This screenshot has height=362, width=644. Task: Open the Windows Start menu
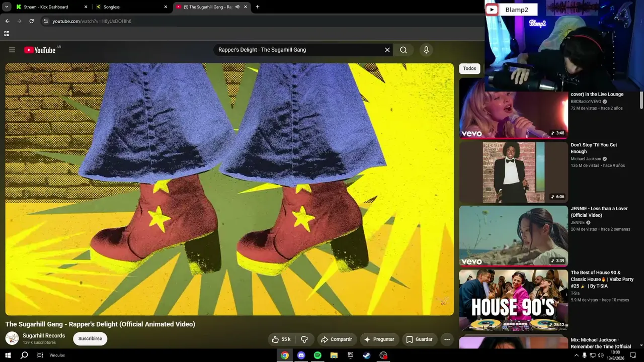8,355
